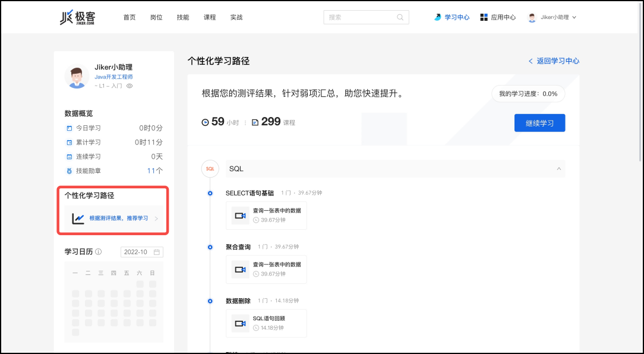Click the info icon beside 学习日历
The image size is (644, 354).
(x=98, y=252)
